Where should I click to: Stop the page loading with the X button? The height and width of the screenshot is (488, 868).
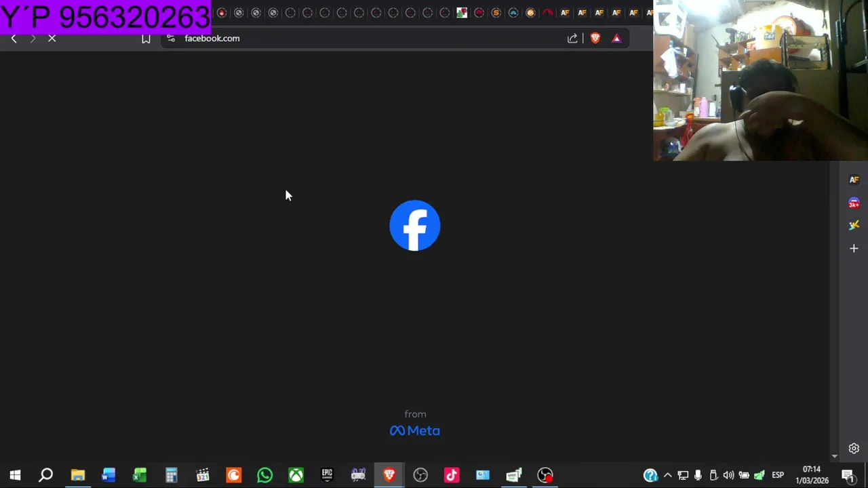pos(52,39)
